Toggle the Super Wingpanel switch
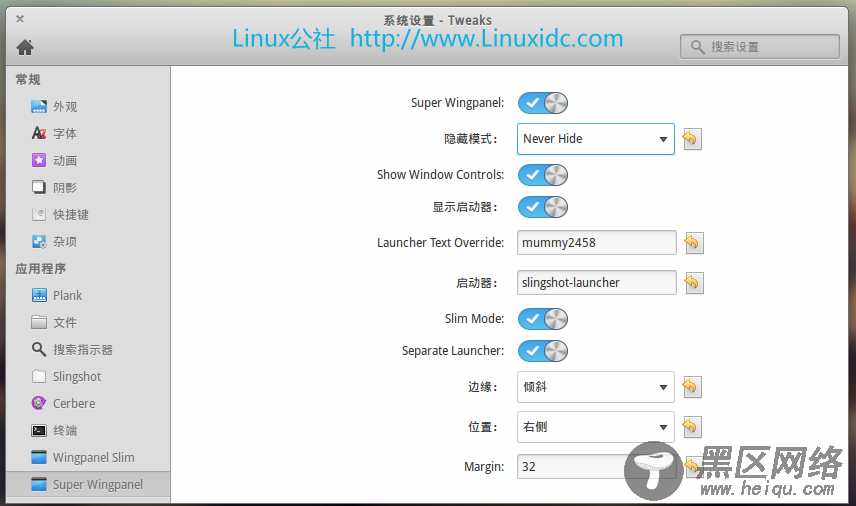The height and width of the screenshot is (506, 856). click(543, 103)
